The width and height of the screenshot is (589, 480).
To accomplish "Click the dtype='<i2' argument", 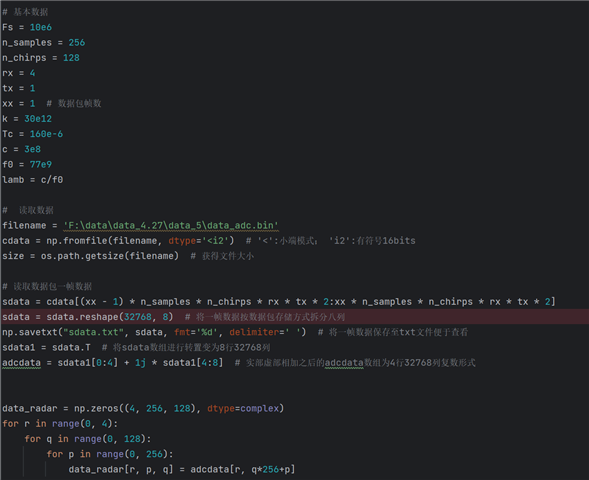I will [198, 241].
